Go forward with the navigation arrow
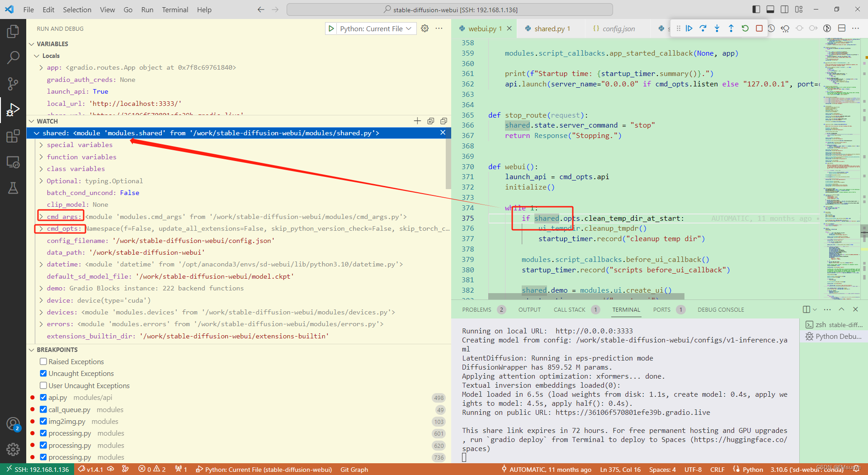This screenshot has height=475, width=868. click(x=275, y=9)
